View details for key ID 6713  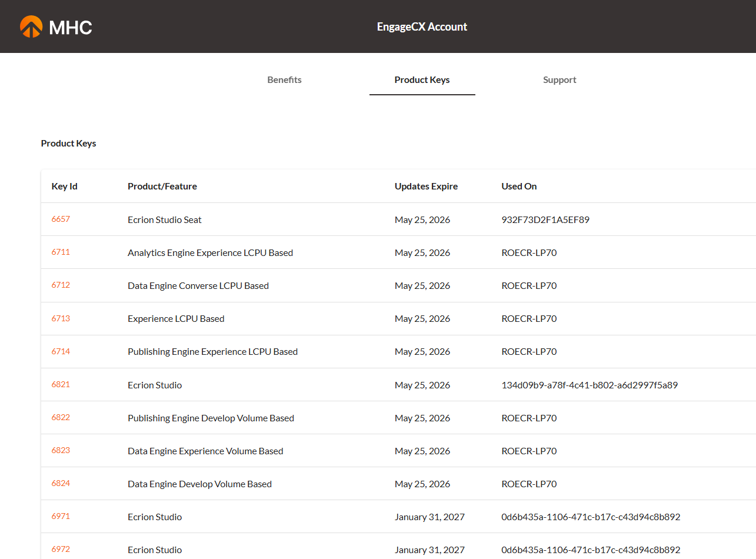[61, 318]
